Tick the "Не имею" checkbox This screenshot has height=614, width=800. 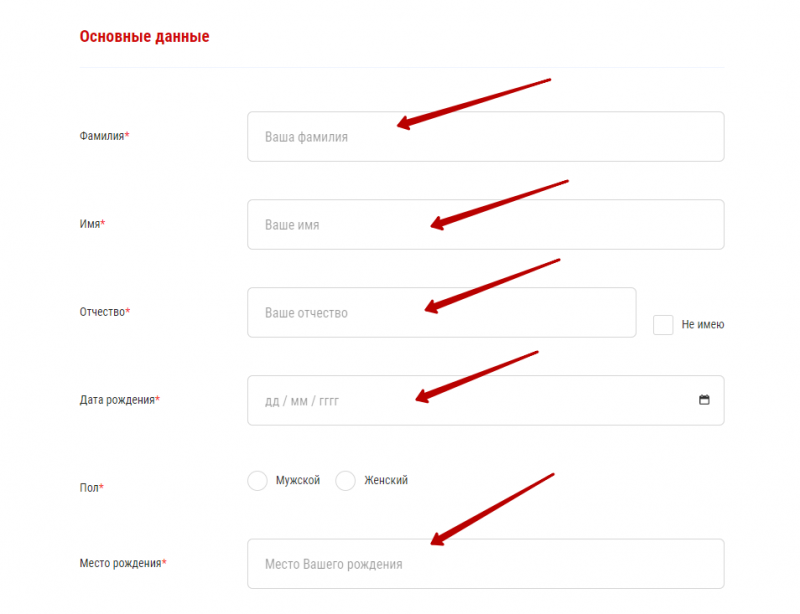click(x=663, y=325)
